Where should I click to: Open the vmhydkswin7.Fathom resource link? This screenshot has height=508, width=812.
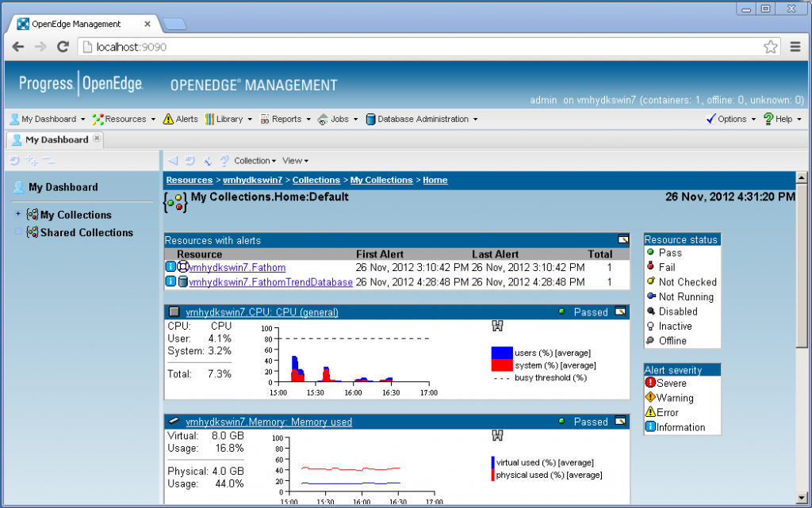coord(237,267)
